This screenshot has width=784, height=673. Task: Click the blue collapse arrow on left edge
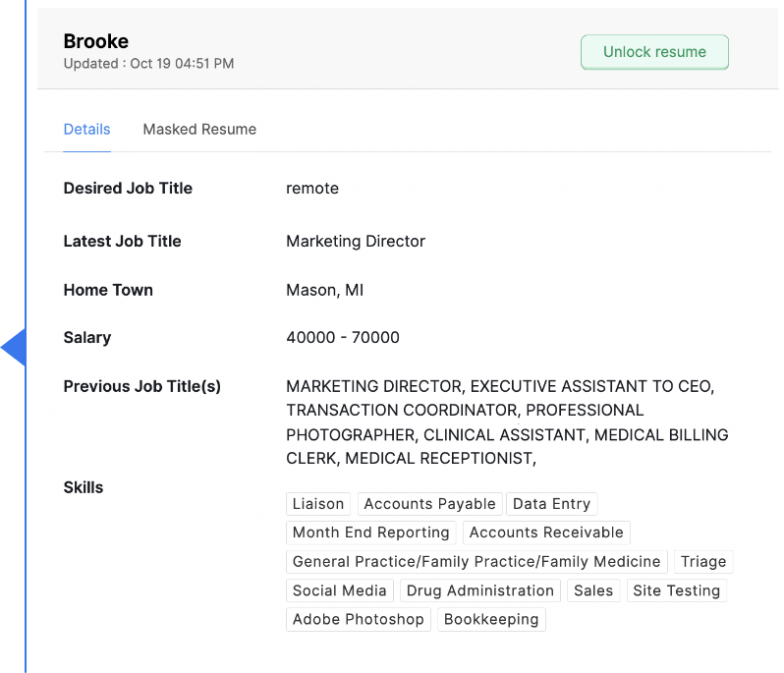pos(14,347)
